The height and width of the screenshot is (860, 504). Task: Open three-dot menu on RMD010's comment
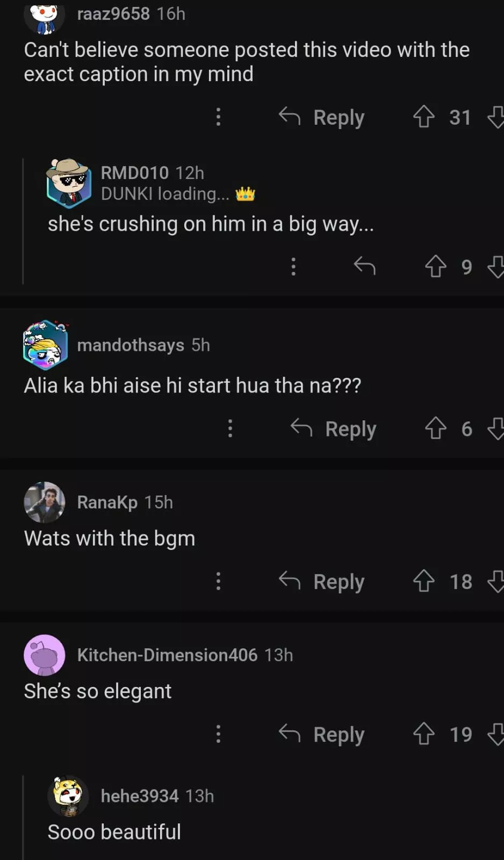(293, 266)
